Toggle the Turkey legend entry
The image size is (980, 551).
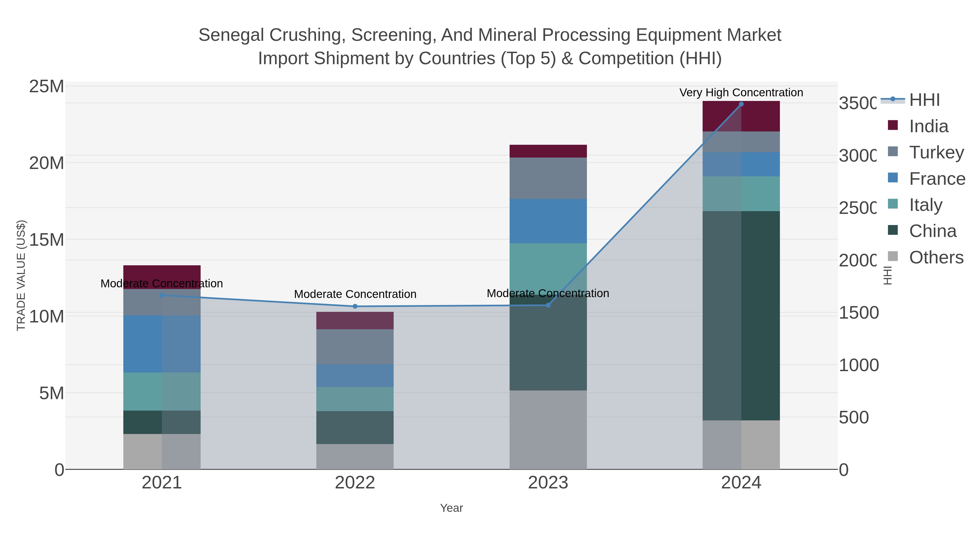click(x=926, y=152)
